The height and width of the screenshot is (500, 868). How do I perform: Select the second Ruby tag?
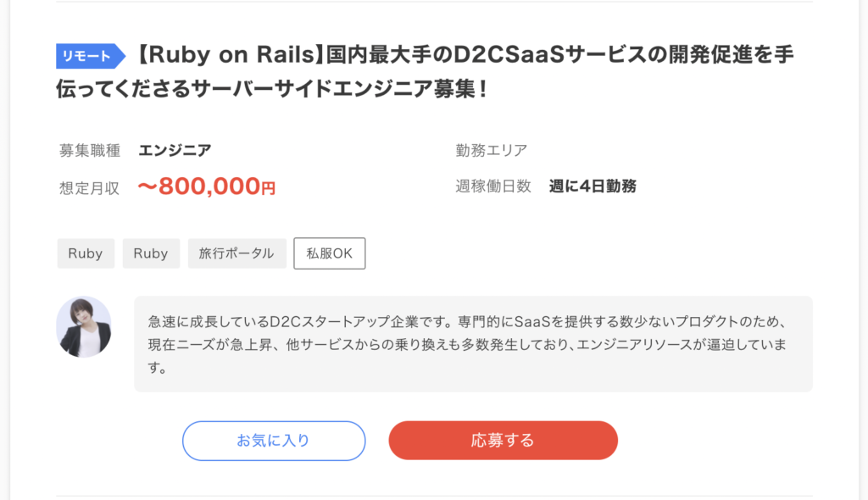pyautogui.click(x=151, y=253)
